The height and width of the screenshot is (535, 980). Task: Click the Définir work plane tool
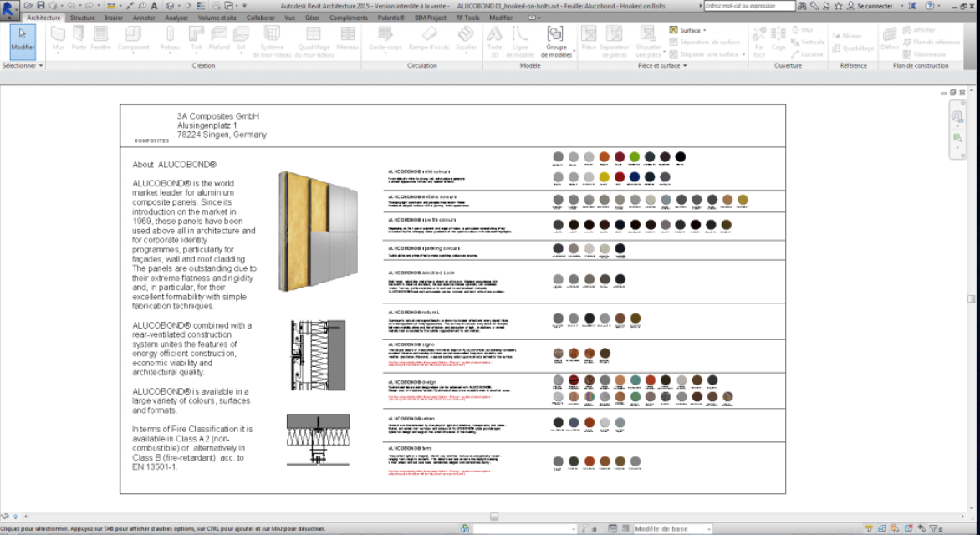pyautogui.click(x=890, y=38)
